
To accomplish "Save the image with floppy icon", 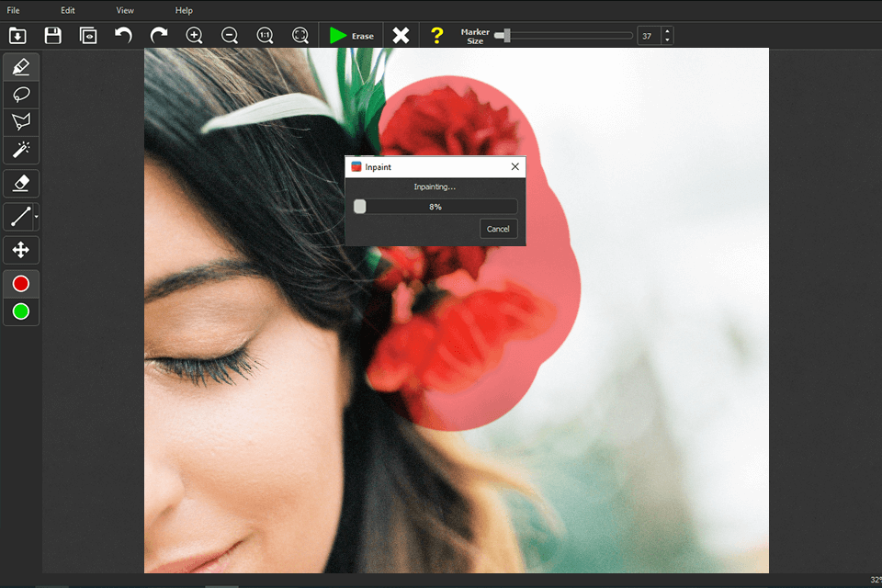I will (52, 35).
